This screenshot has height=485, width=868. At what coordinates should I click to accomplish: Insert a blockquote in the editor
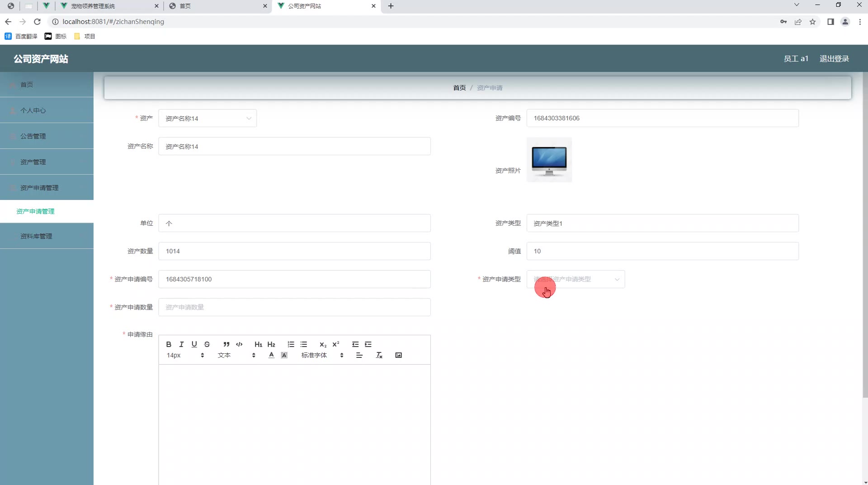click(x=226, y=344)
